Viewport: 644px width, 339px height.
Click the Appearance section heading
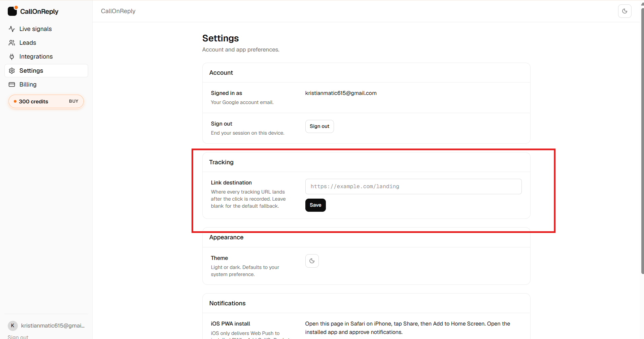click(226, 237)
